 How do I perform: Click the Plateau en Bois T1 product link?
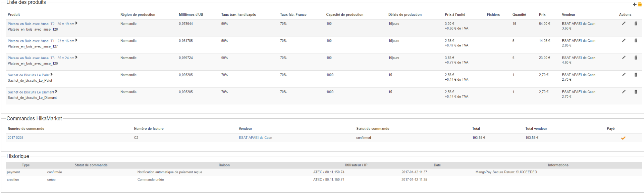tap(41, 41)
